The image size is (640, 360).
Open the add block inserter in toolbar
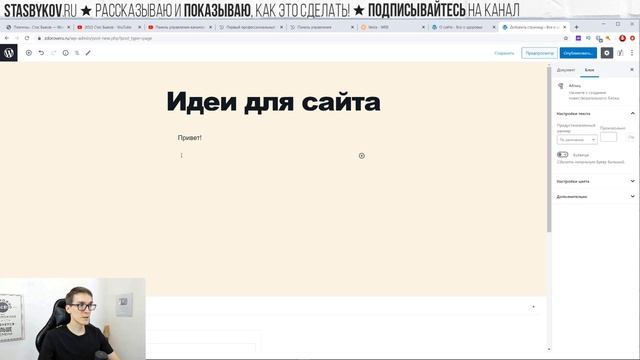point(29,53)
